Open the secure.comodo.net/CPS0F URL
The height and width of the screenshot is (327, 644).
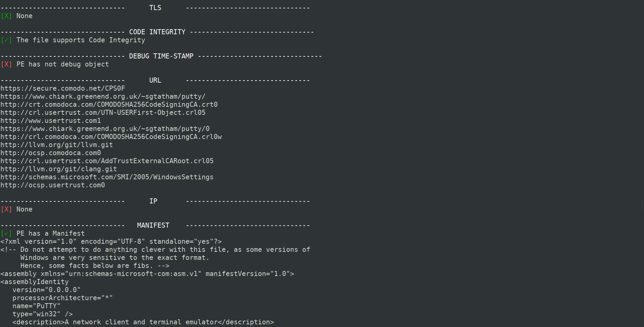[63, 88]
